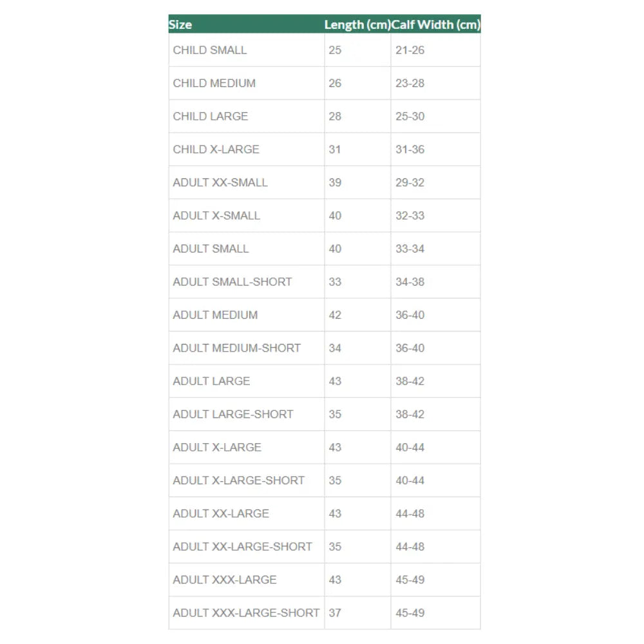Select the ADULT X-SMALL row label

tap(216, 216)
